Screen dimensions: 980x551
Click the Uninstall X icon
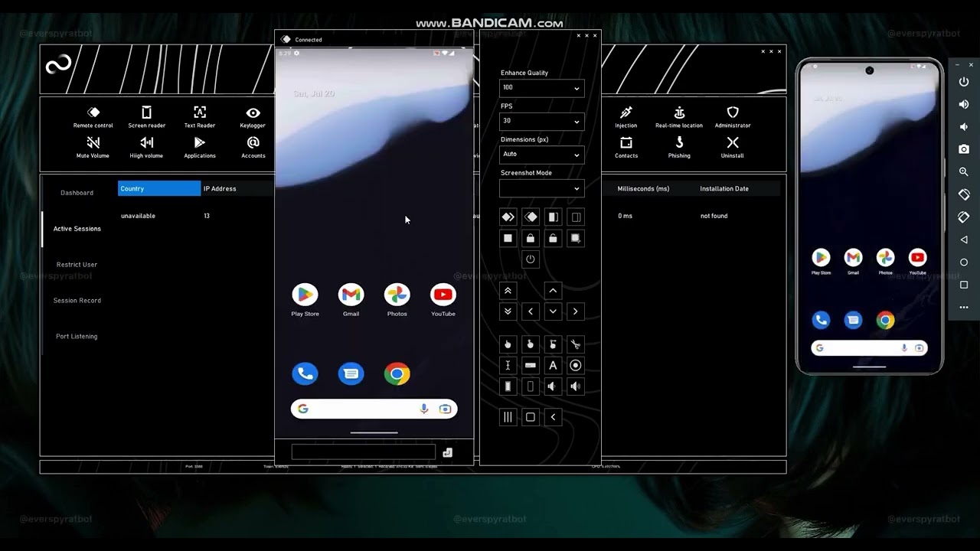733,142
